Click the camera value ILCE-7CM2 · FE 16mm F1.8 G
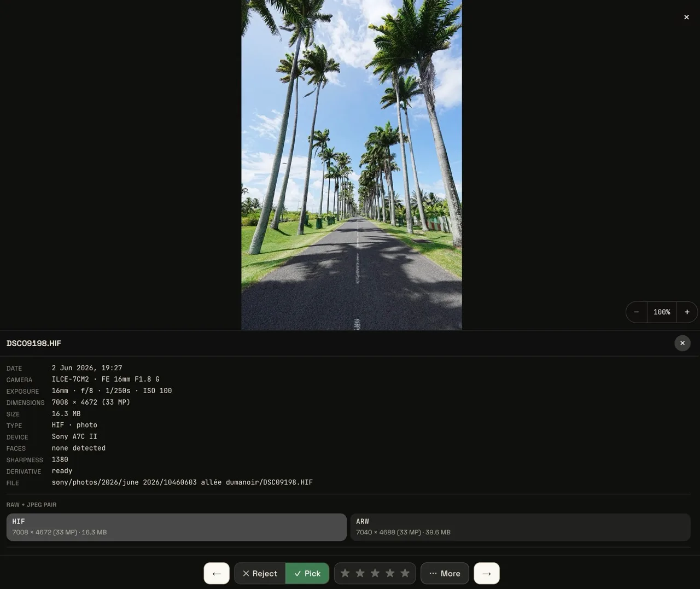The image size is (700, 589). click(x=106, y=380)
